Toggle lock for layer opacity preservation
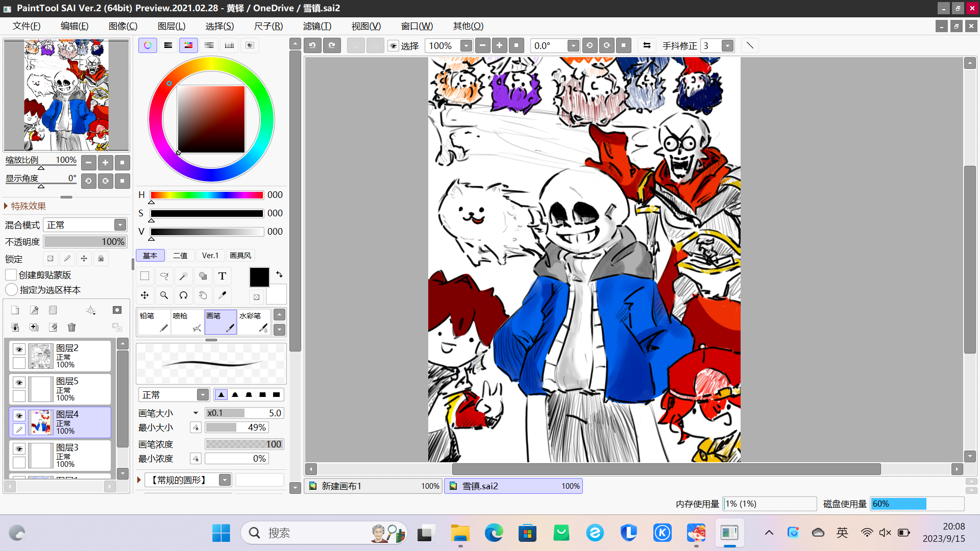 [50, 259]
